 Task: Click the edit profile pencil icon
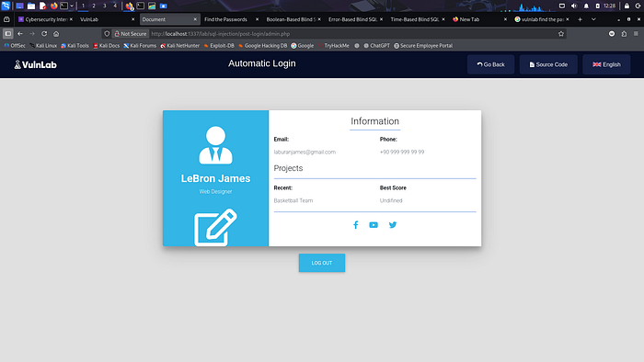tap(215, 227)
